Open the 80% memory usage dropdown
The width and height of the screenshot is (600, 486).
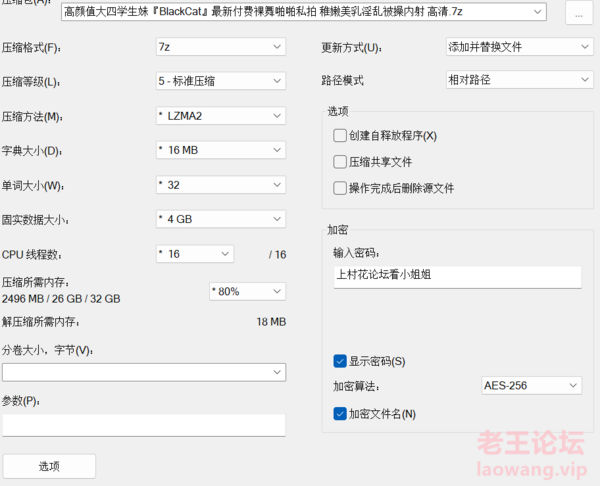pos(247,291)
